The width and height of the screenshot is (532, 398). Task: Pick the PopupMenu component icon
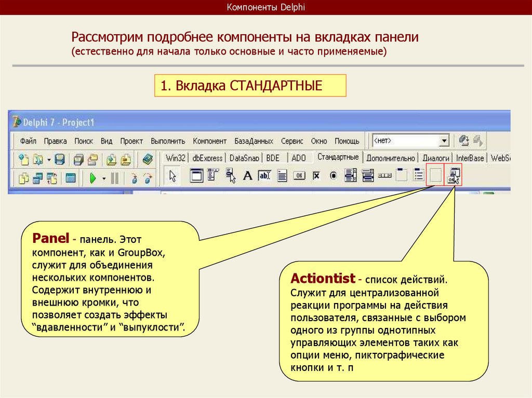coord(231,175)
